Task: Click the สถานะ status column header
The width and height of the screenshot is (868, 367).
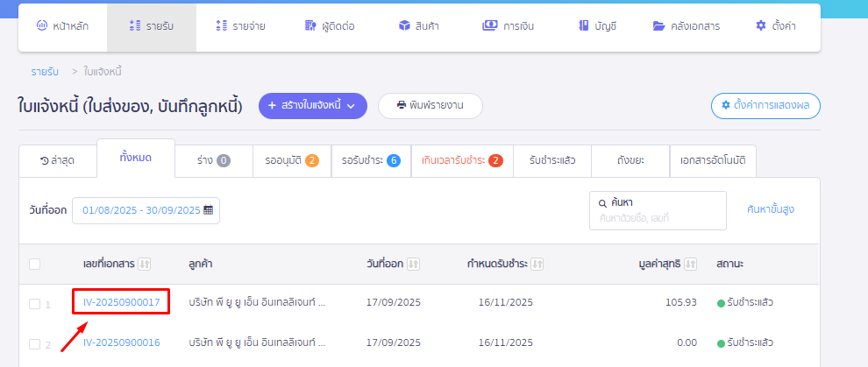Action: pyautogui.click(x=730, y=265)
